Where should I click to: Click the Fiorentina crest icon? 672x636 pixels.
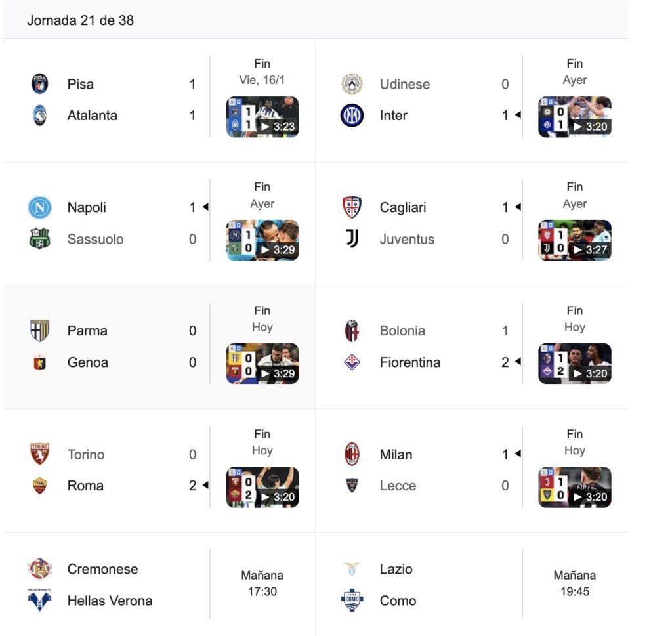click(352, 362)
